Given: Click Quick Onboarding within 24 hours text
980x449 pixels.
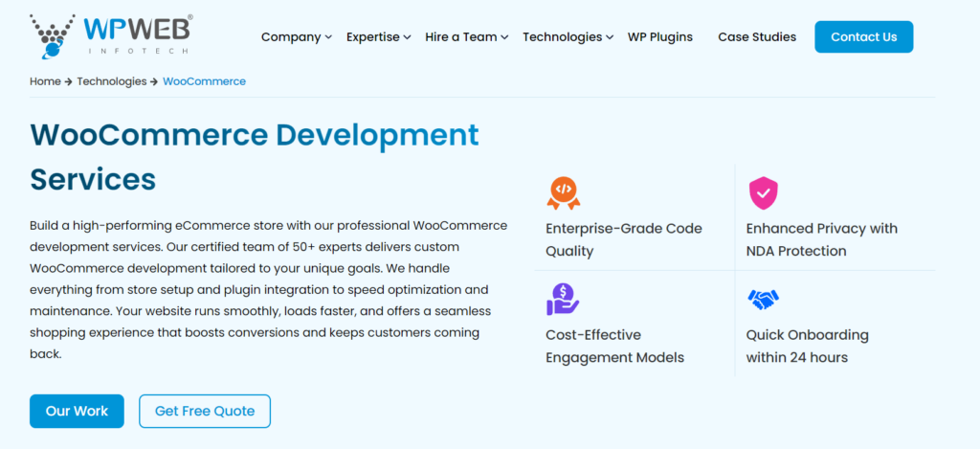Looking at the screenshot, I should [808, 347].
